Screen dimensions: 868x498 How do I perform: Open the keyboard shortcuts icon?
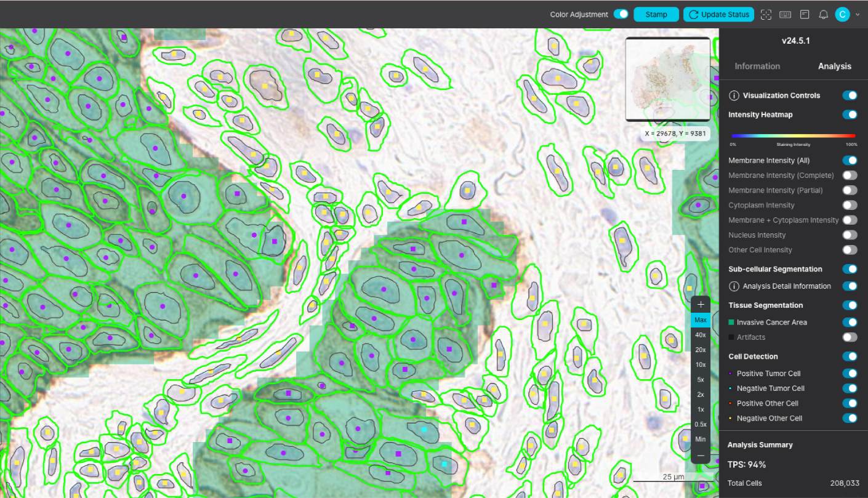pyautogui.click(x=786, y=14)
